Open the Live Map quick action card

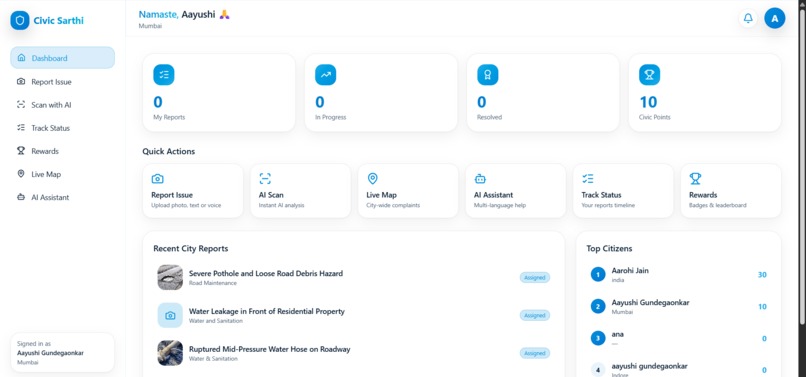click(x=408, y=191)
